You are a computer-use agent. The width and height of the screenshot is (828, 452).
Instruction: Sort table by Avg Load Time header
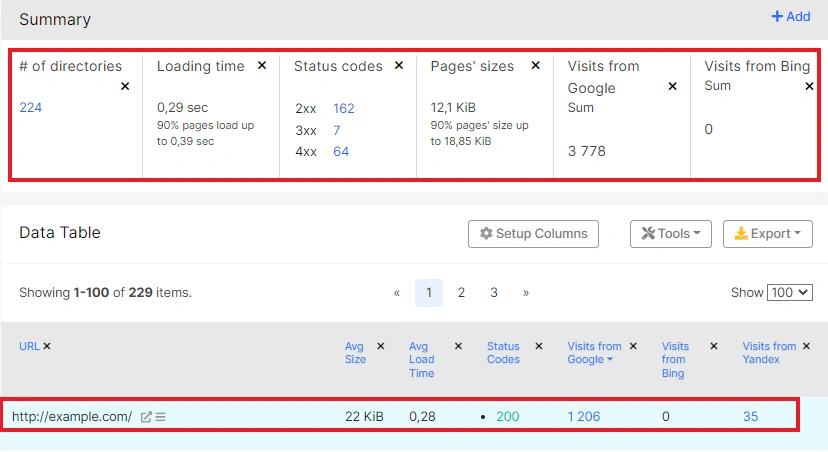(x=422, y=360)
